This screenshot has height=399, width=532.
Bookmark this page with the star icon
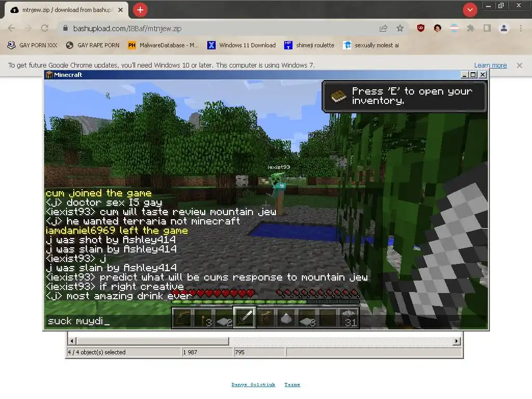pos(400,29)
